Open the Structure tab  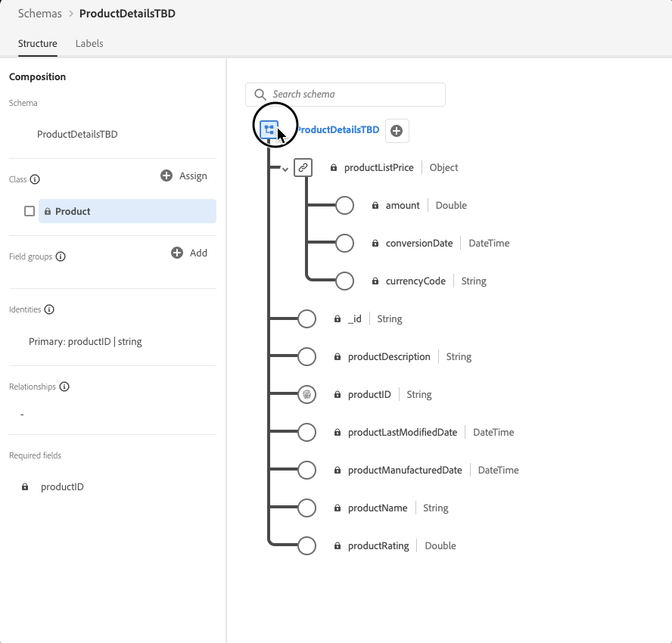37,44
